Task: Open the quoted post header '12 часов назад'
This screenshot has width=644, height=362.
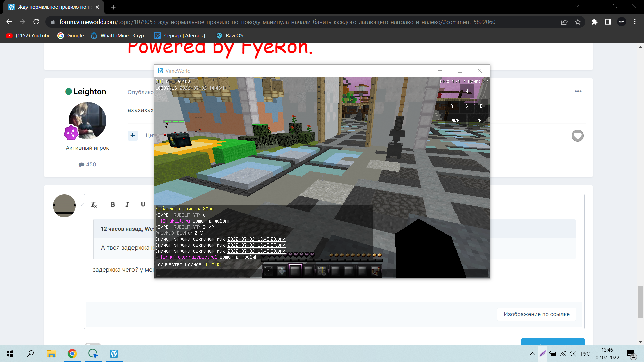Action: coord(127,229)
